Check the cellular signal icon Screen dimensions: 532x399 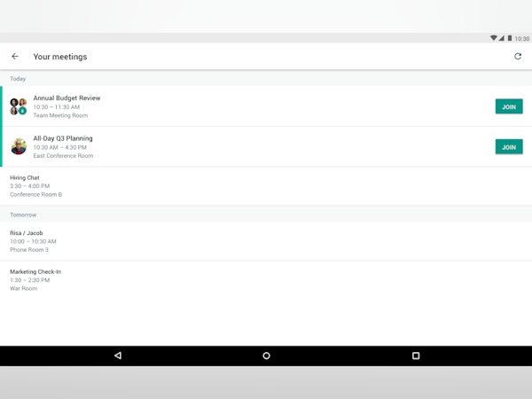[x=502, y=38]
